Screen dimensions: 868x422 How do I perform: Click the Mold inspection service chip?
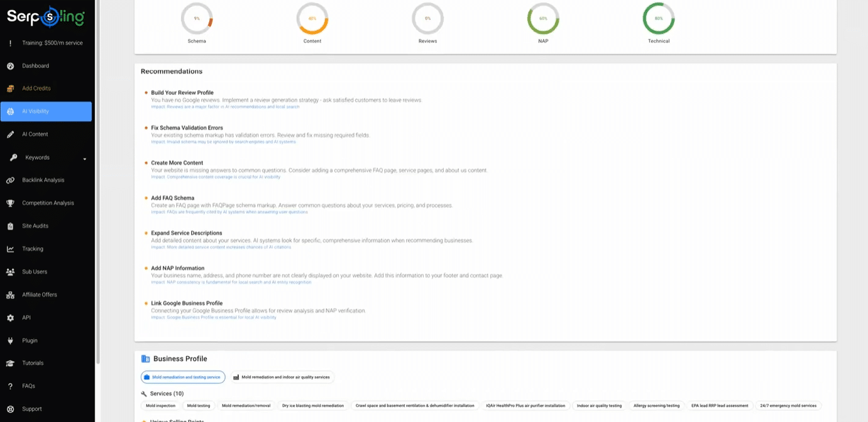coord(161,406)
